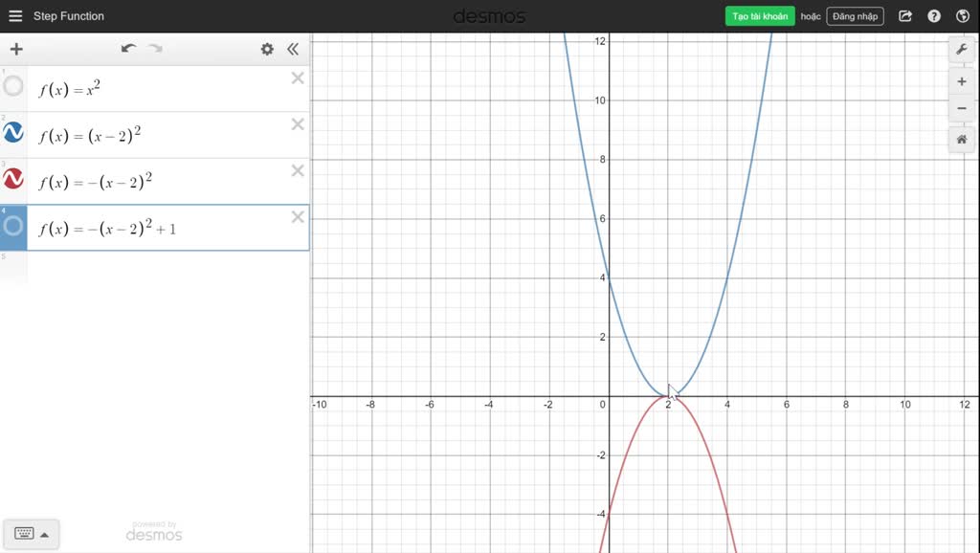The image size is (980, 553).
Task: Open the language globe selector
Action: 962,15
